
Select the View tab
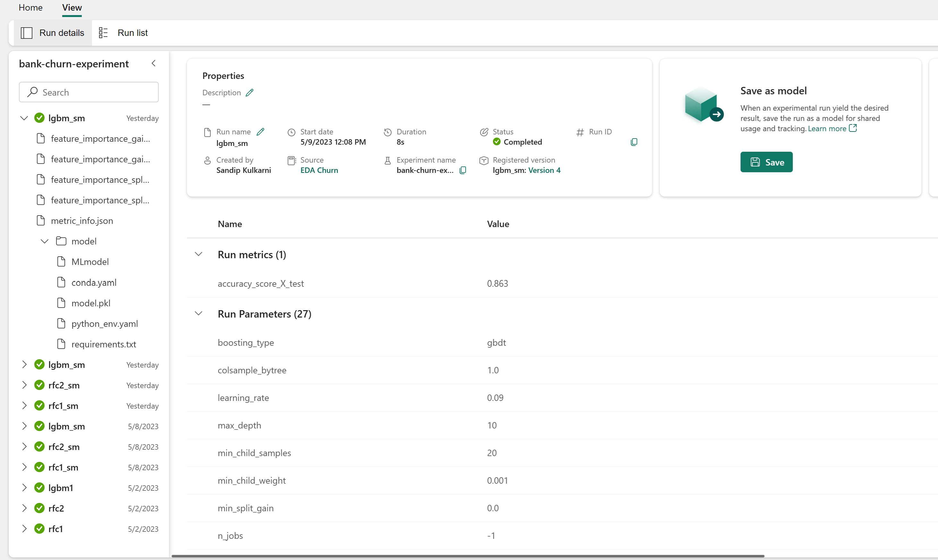(72, 8)
